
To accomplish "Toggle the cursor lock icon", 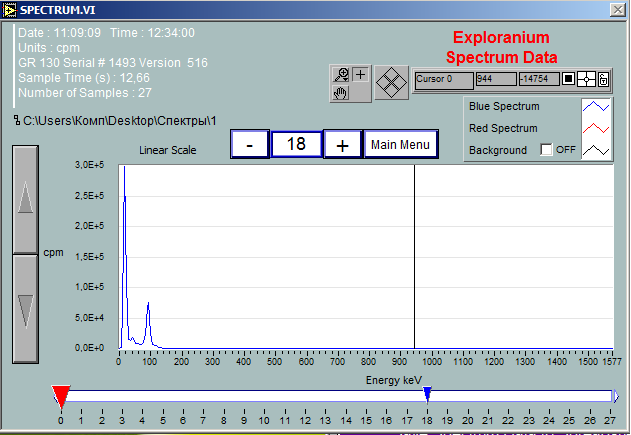I will pos(603,78).
